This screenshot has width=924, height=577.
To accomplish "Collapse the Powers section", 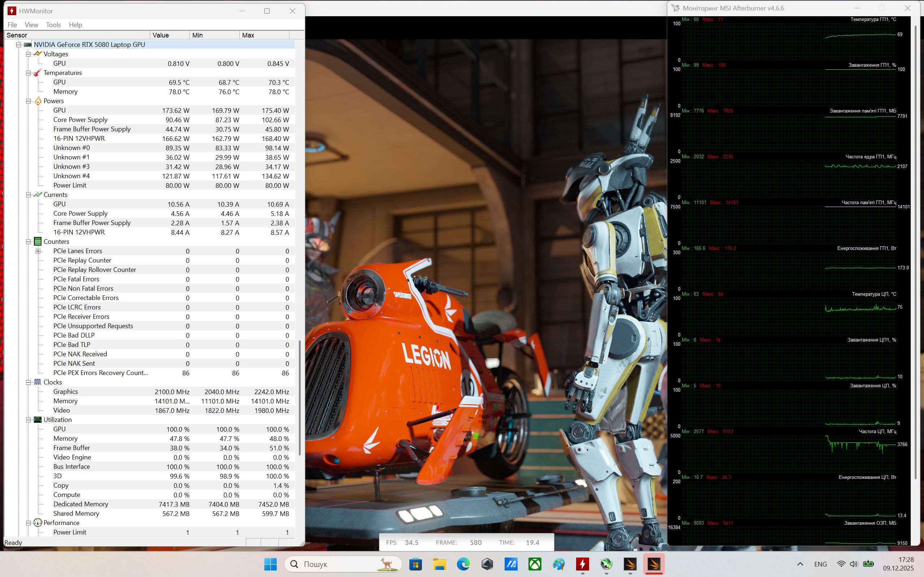I will coord(28,101).
